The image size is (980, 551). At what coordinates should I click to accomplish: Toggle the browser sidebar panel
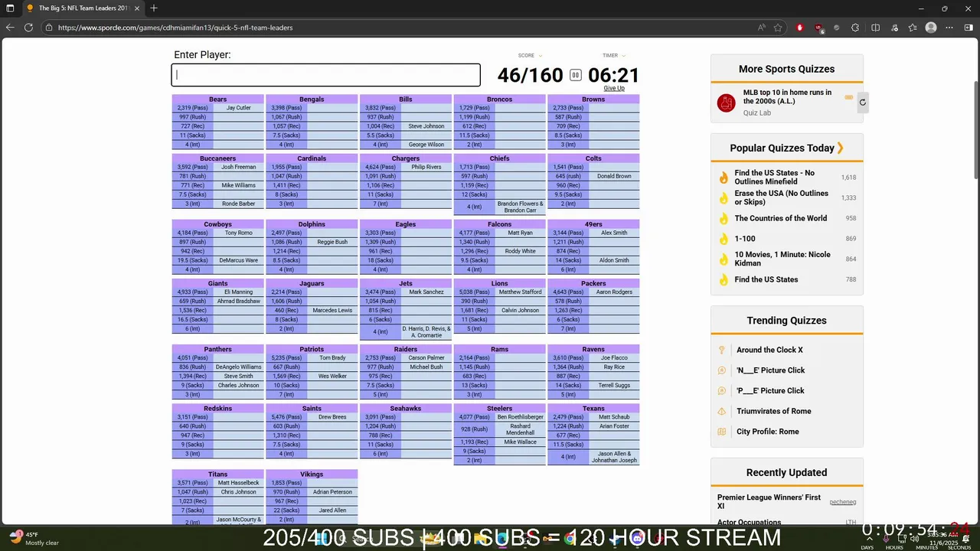(969, 28)
